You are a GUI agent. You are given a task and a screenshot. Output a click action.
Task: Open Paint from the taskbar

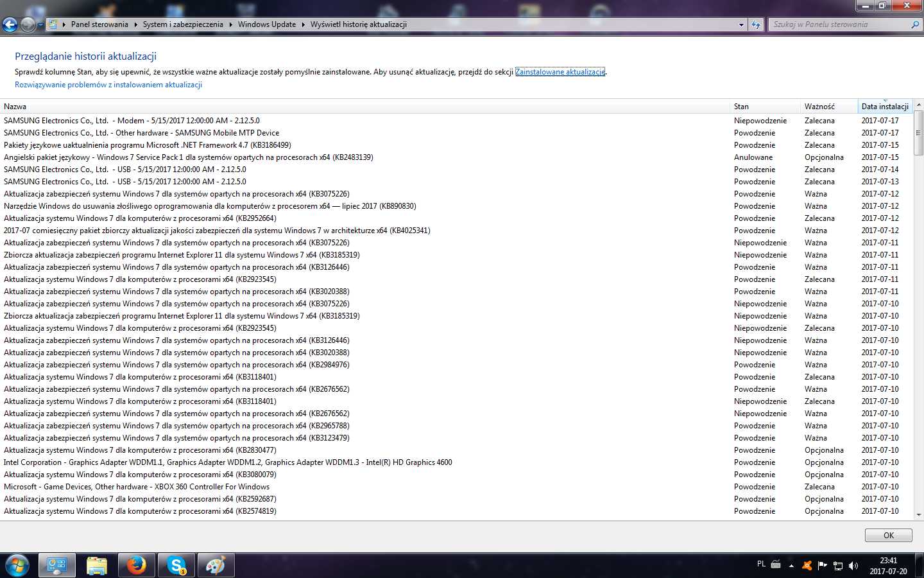(x=216, y=566)
